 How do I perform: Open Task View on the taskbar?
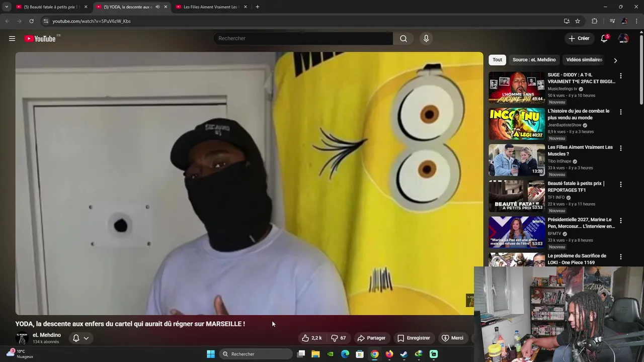tap(301, 354)
